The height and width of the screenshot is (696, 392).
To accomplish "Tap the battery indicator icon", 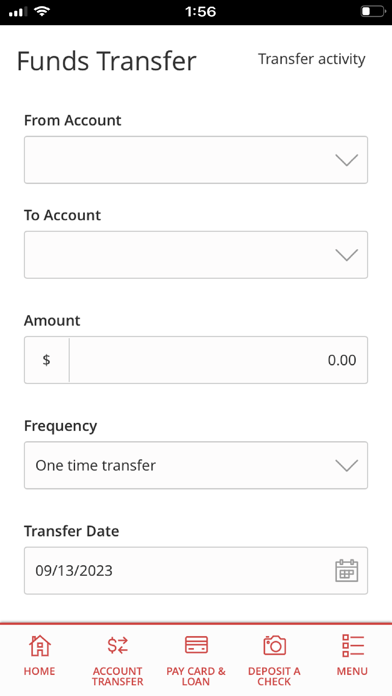I will 372,12.
